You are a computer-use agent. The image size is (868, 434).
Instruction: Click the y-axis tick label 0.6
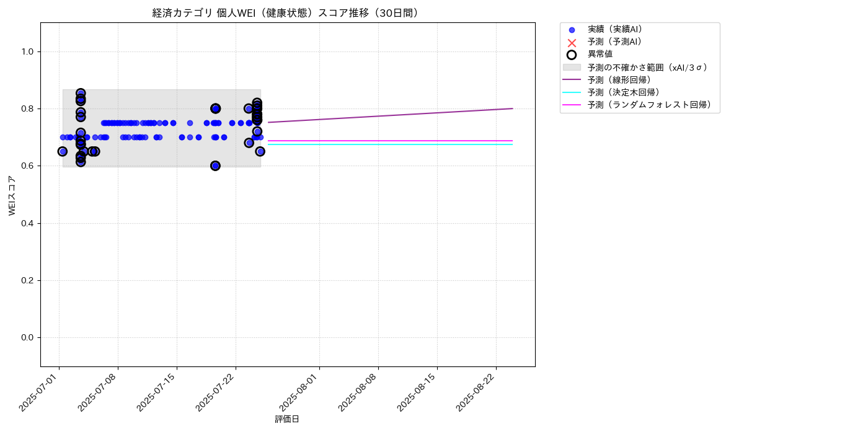pos(29,166)
